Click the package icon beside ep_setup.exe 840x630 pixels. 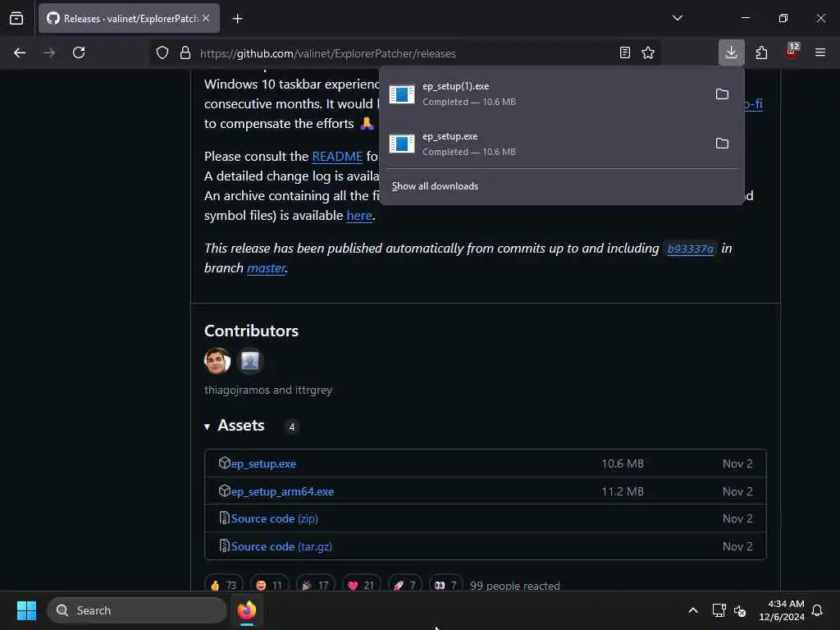pyautogui.click(x=225, y=463)
